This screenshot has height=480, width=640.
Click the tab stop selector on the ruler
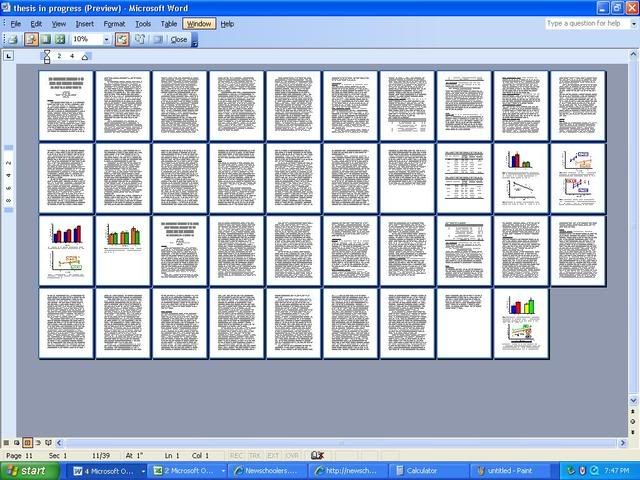pyautogui.click(x=9, y=56)
